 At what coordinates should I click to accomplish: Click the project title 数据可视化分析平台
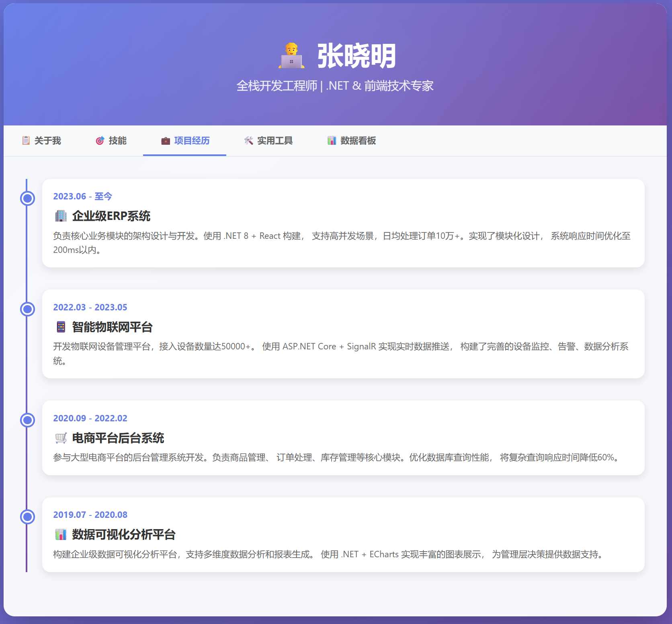(x=124, y=534)
